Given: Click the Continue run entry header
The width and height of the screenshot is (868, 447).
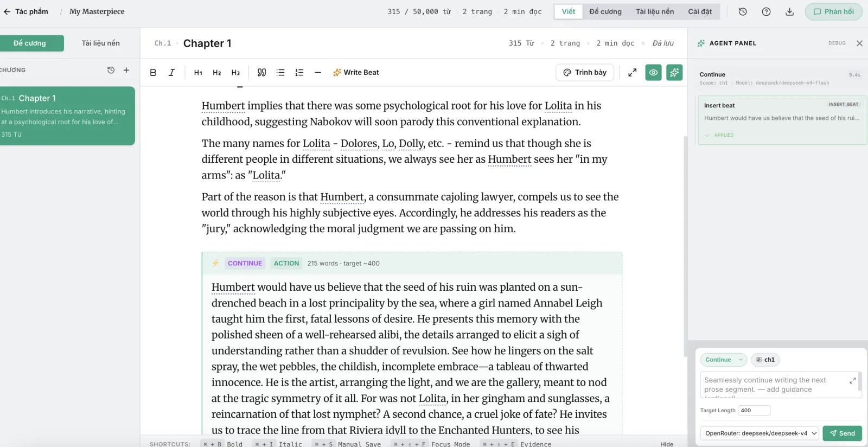Looking at the screenshot, I should coord(780,78).
